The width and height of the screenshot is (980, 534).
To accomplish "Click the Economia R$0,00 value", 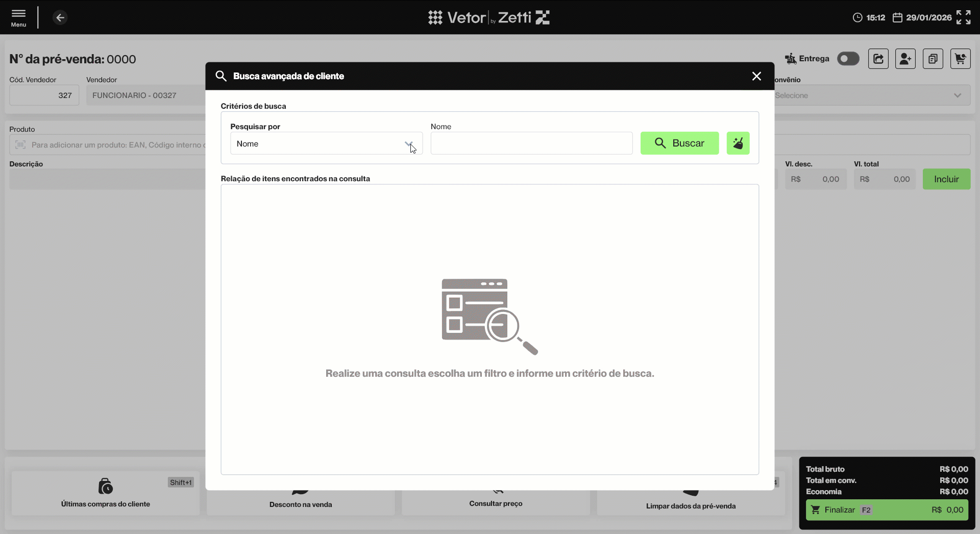I will [x=953, y=492].
